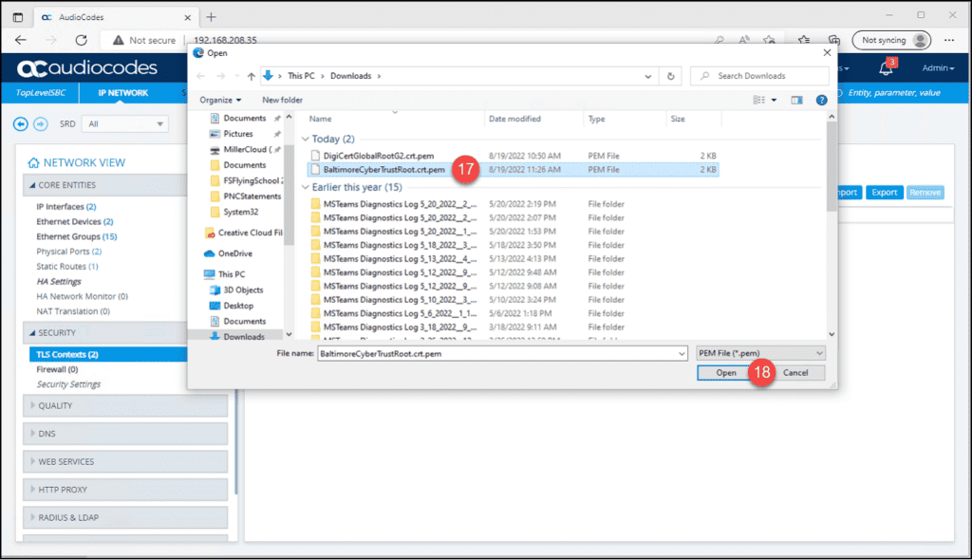Screen dimensions: 972x560
Task: Open HA Settings item
Action: click(58, 281)
